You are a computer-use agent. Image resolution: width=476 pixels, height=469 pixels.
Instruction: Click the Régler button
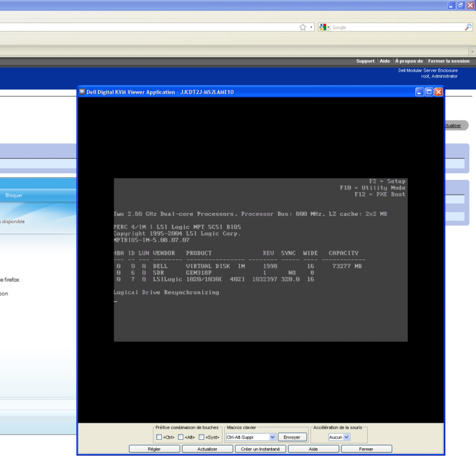[154, 449]
